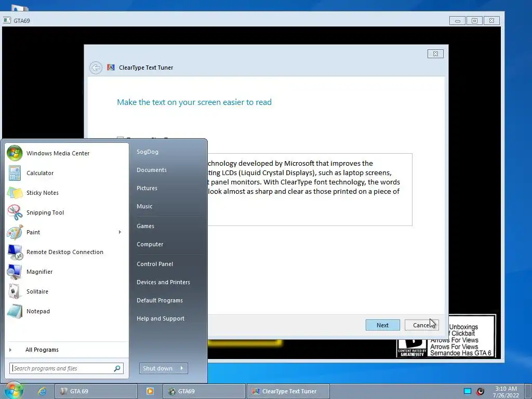Launch Remote Desktop Connection icon
Image resolution: width=532 pixels, height=399 pixels.
click(x=15, y=252)
